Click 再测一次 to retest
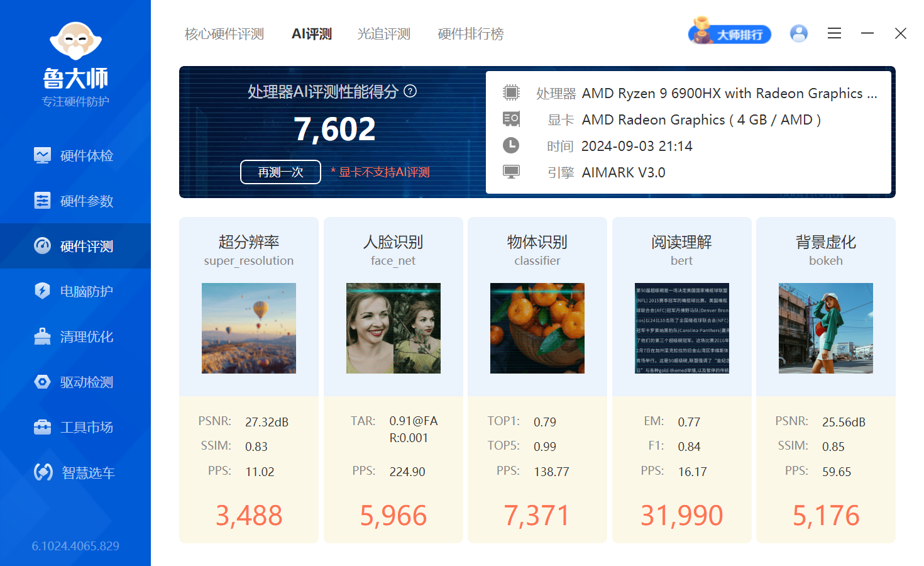The image size is (924, 566). [x=280, y=172]
